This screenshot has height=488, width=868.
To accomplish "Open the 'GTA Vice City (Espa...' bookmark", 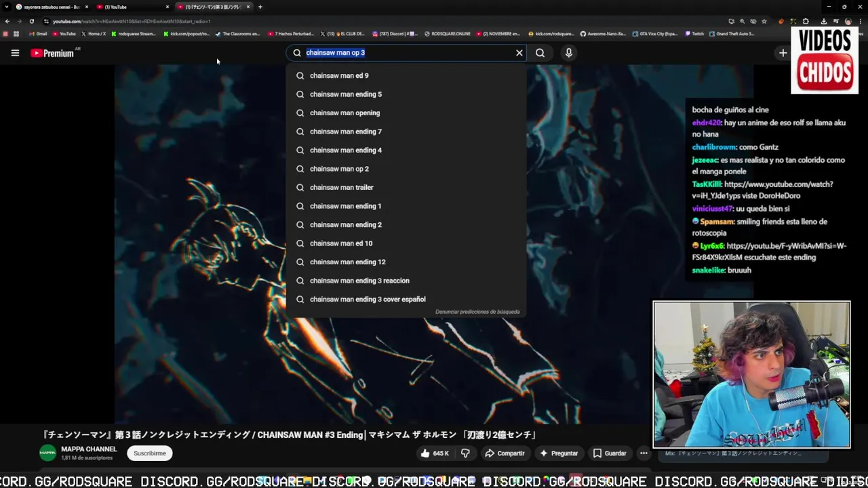I will [x=655, y=34].
